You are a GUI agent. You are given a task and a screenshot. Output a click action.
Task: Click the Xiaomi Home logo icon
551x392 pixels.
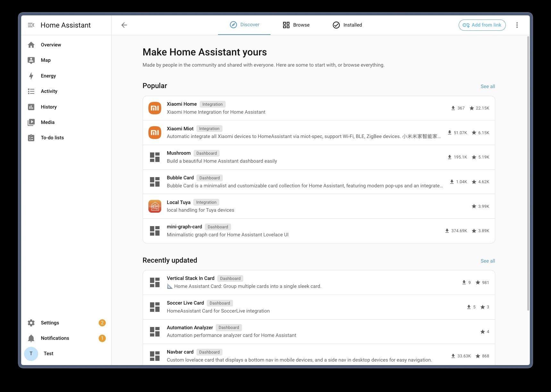click(155, 108)
